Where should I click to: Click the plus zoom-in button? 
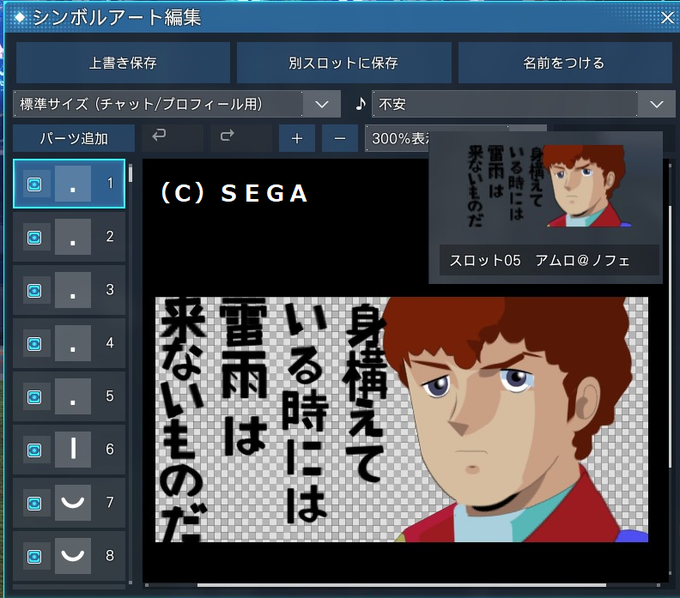click(297, 138)
